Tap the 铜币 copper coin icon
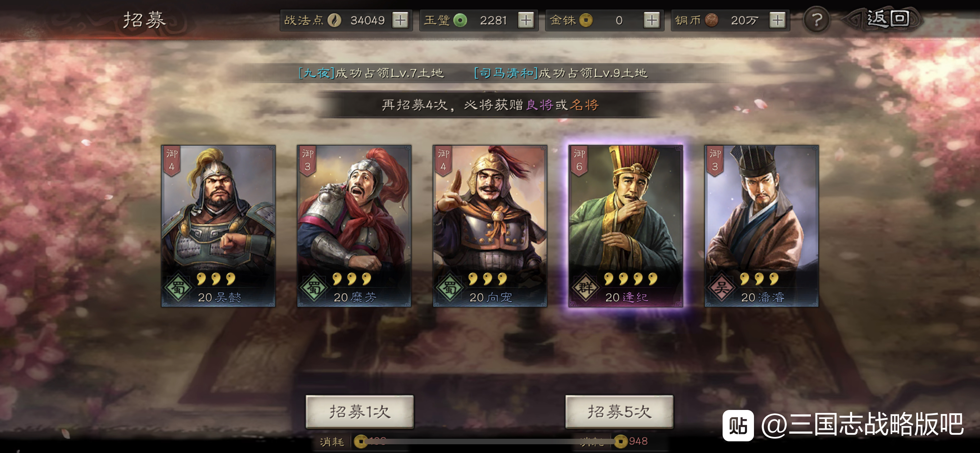This screenshot has width=980, height=453. pyautogui.click(x=711, y=20)
